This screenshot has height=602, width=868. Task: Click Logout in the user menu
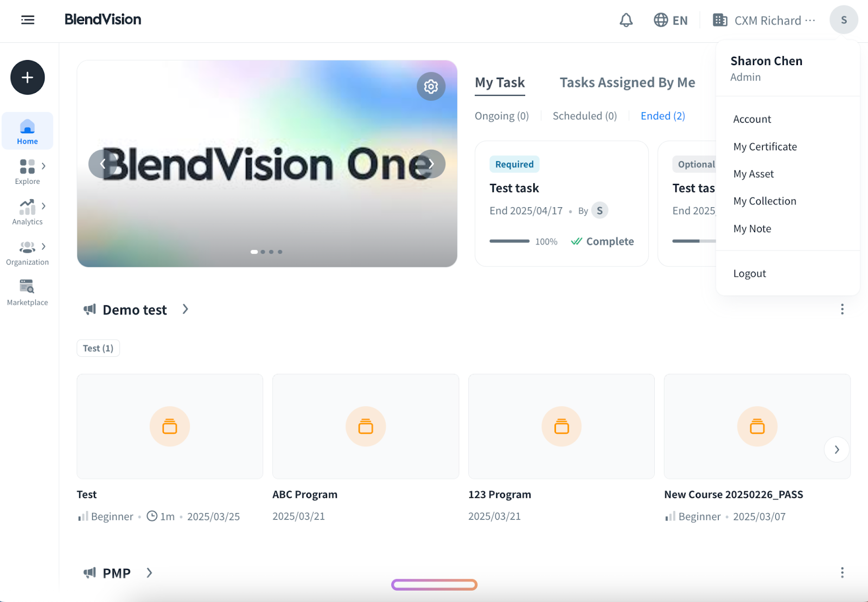click(749, 273)
